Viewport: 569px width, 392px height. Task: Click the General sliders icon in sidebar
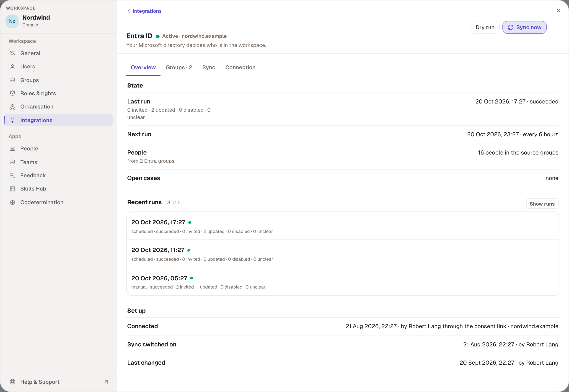(x=13, y=53)
